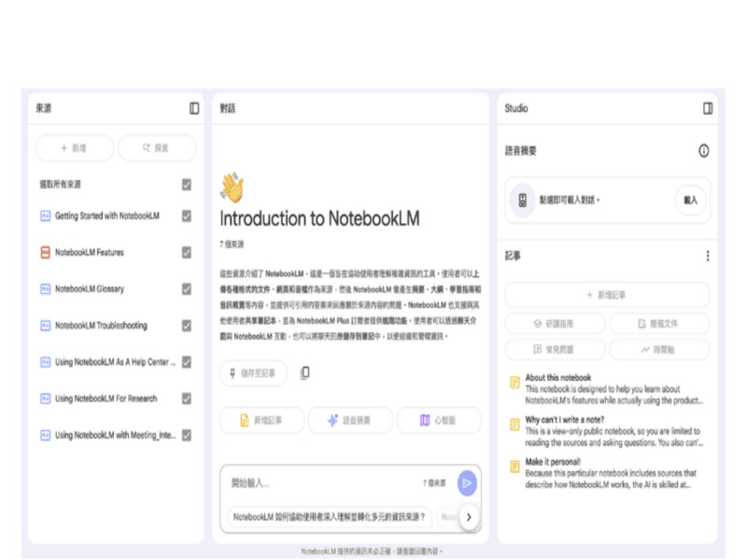Uncheck NotebookLM Features source checkbox
The width and height of the screenshot is (747, 560).
click(x=187, y=252)
